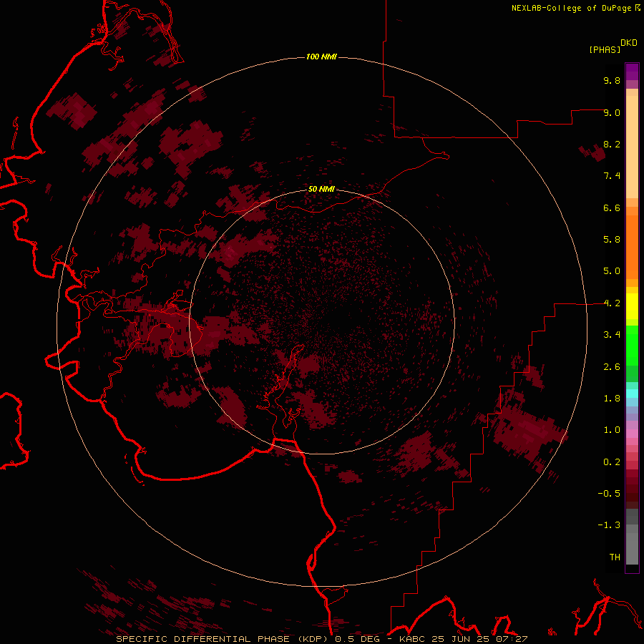This screenshot has width=644, height=644.
Task: Click the 100 NMI range ring label
Action: click(321, 57)
